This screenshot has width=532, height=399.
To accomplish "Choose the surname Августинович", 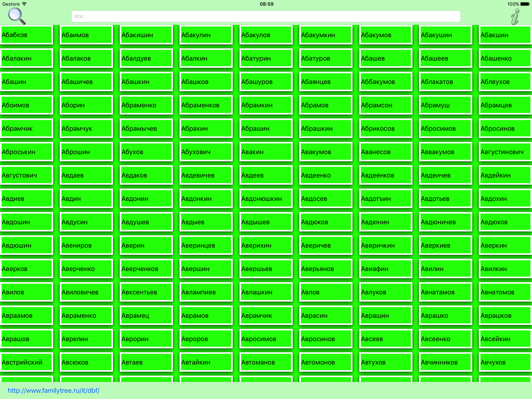I will click(x=505, y=152).
